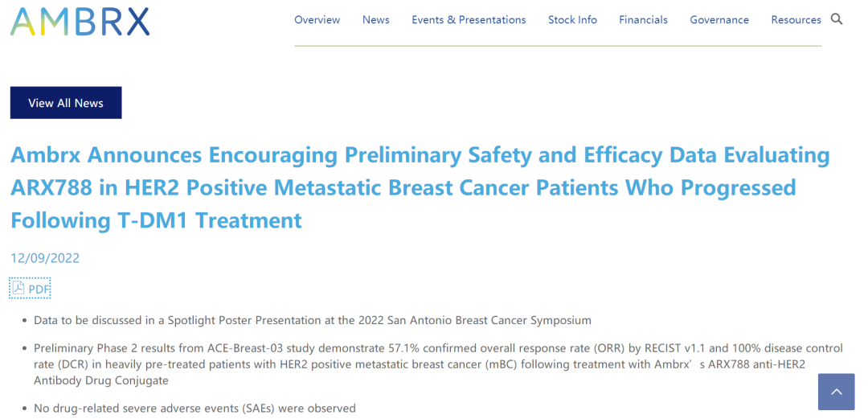Click the divider line beneath the navigation
This screenshot has height=419, width=868.
[x=557, y=46]
